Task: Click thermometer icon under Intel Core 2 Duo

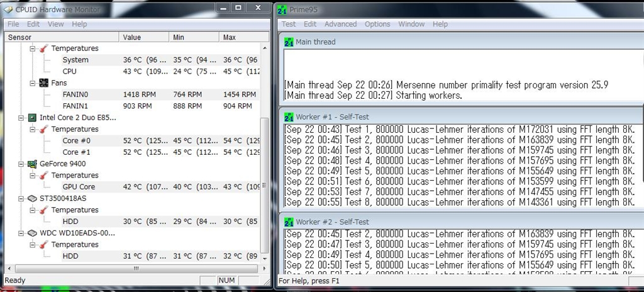Action: pos(43,129)
